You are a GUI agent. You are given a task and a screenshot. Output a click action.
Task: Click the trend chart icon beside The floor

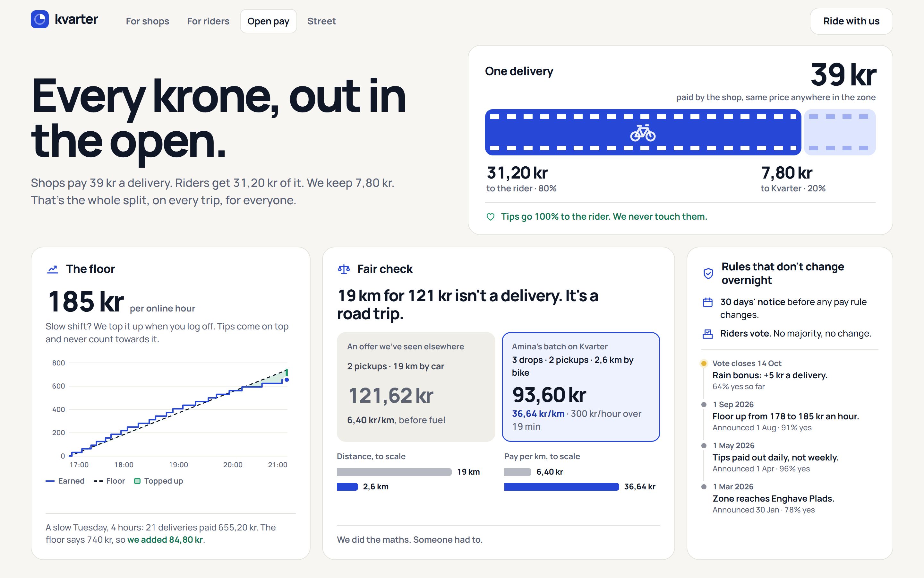coord(52,269)
